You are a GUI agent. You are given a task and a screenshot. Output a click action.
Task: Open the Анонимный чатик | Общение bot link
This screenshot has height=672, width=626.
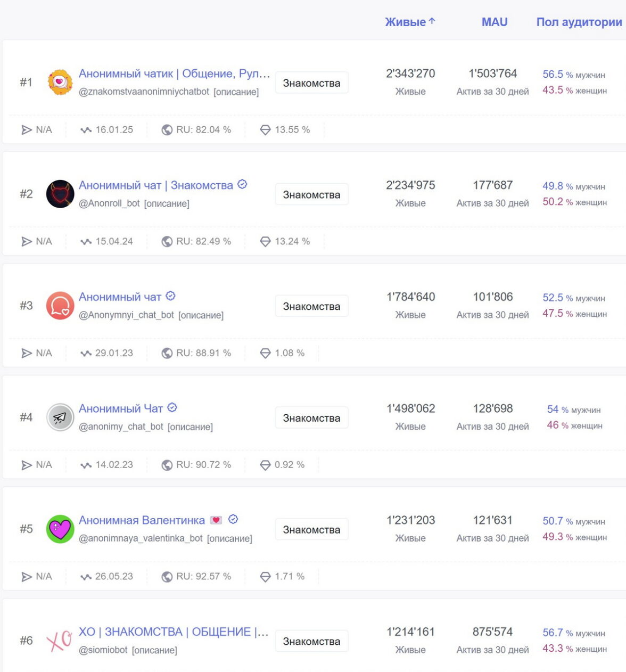(174, 73)
